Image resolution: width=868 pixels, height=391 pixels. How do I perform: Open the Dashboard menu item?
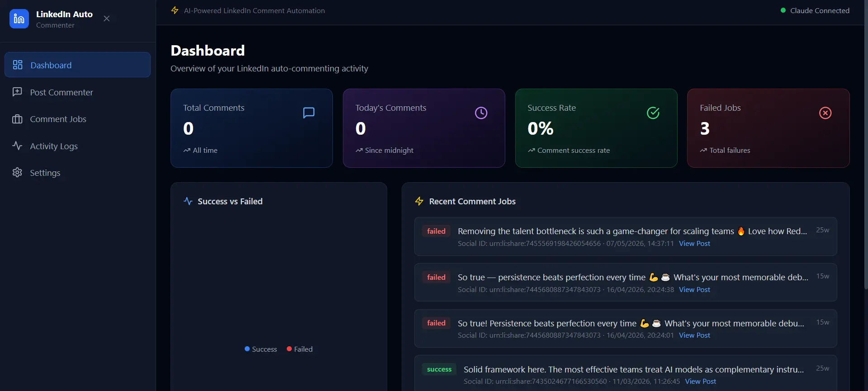(x=77, y=65)
